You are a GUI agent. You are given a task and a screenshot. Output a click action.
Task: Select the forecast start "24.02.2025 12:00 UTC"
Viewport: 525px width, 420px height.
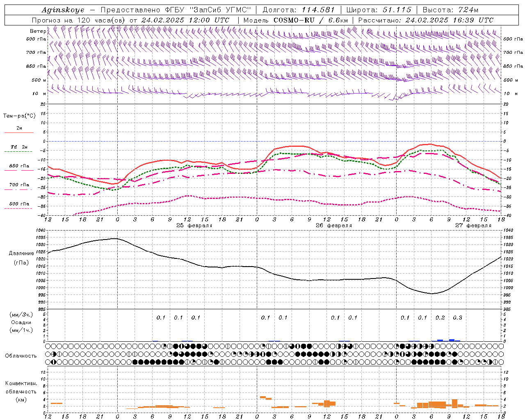pos(185,20)
